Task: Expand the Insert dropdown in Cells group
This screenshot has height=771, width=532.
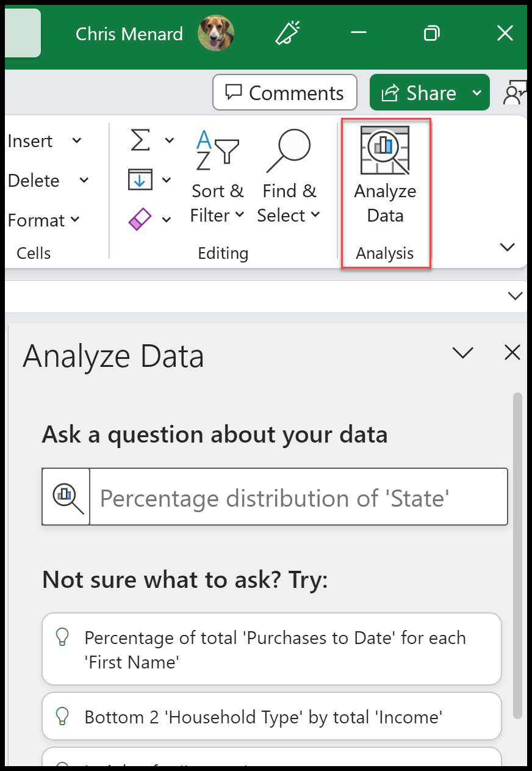Action: [77, 140]
